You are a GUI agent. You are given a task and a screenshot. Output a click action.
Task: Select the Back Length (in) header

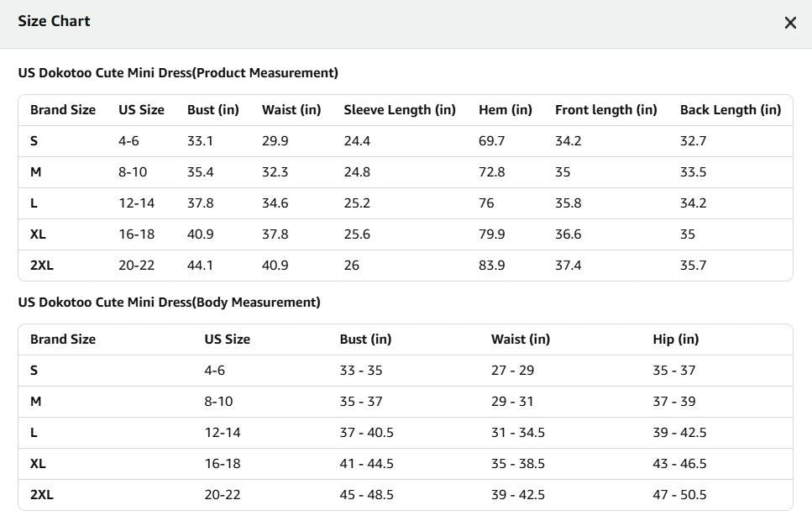coord(731,110)
